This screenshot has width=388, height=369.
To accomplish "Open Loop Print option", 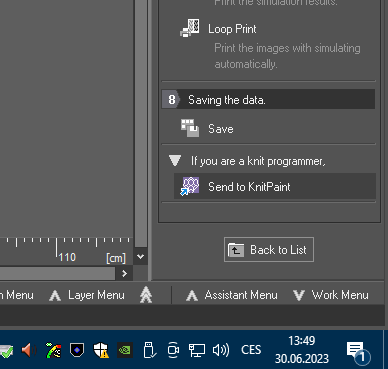I will [x=232, y=29].
